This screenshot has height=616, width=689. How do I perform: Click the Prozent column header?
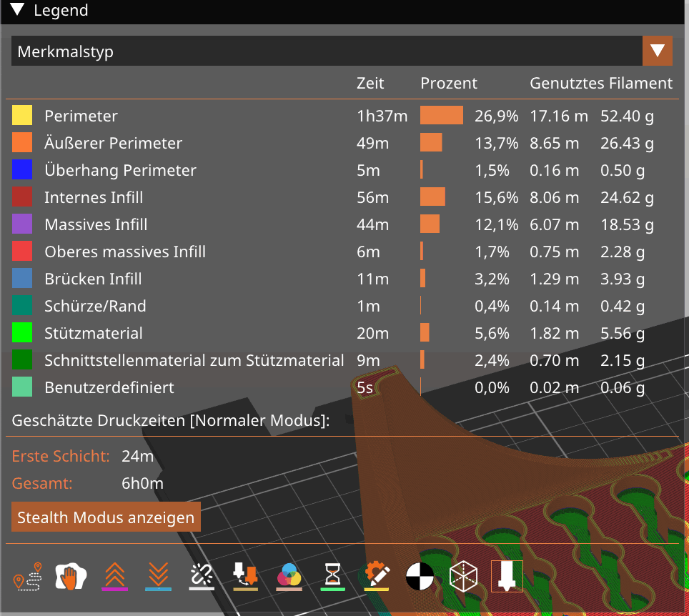point(449,83)
